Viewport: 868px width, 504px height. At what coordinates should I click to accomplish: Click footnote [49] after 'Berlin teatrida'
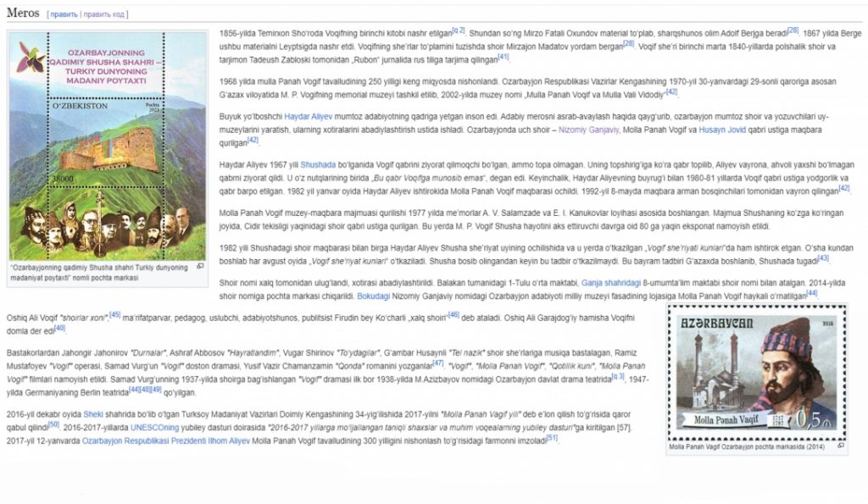(156, 390)
